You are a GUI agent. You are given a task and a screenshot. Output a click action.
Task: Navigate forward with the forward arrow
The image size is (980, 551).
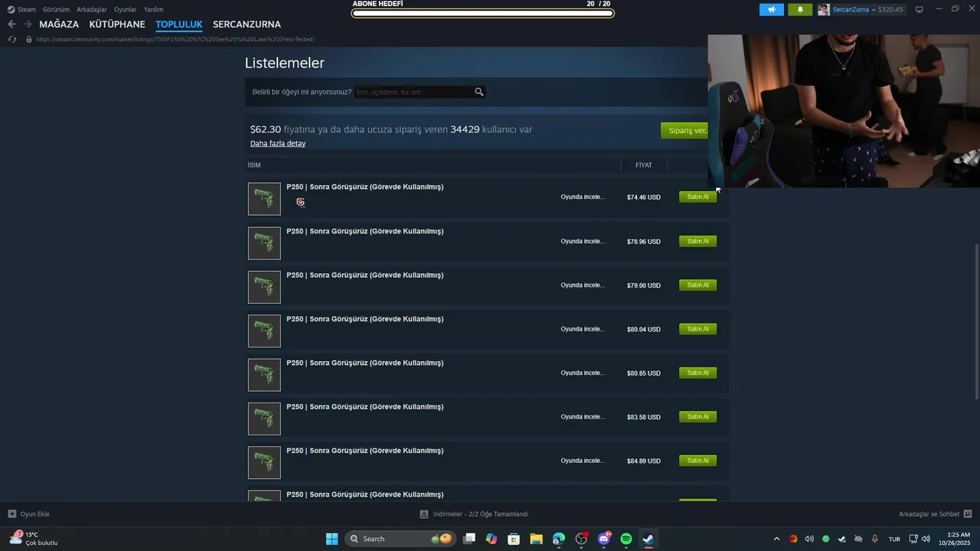click(28, 24)
